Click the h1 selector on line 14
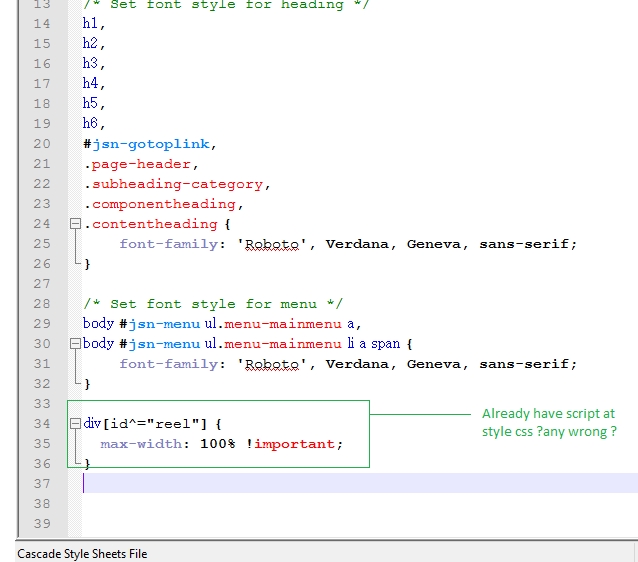The width and height of the screenshot is (638, 562). pos(92,24)
